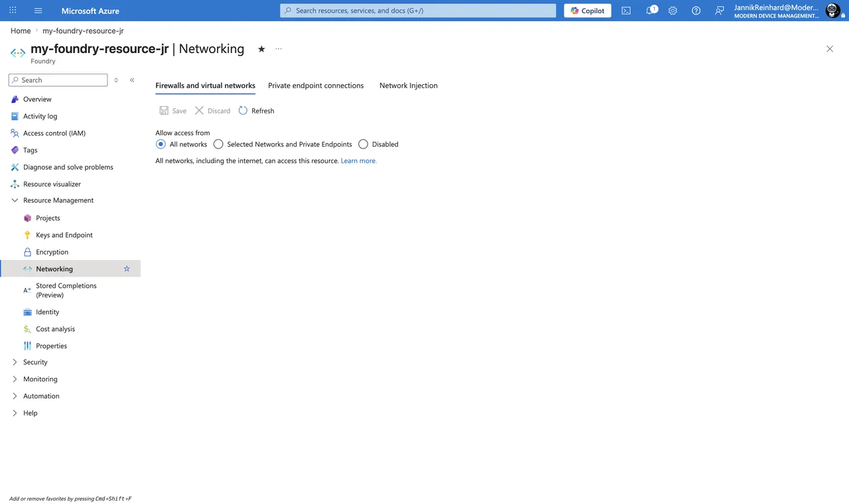Screen dimensions: 849x504
Task: Open portal settings gear
Action: coord(673,11)
